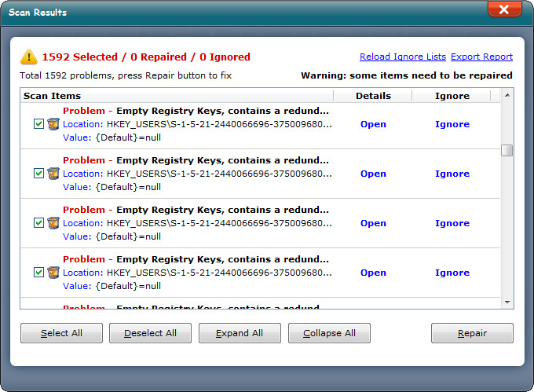Click the Reload Ignore Lists link
This screenshot has height=392, width=534.
click(x=403, y=57)
